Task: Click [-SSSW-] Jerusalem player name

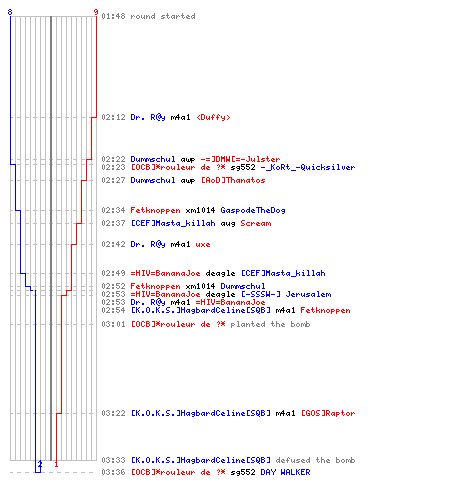Action: [x=286, y=294]
